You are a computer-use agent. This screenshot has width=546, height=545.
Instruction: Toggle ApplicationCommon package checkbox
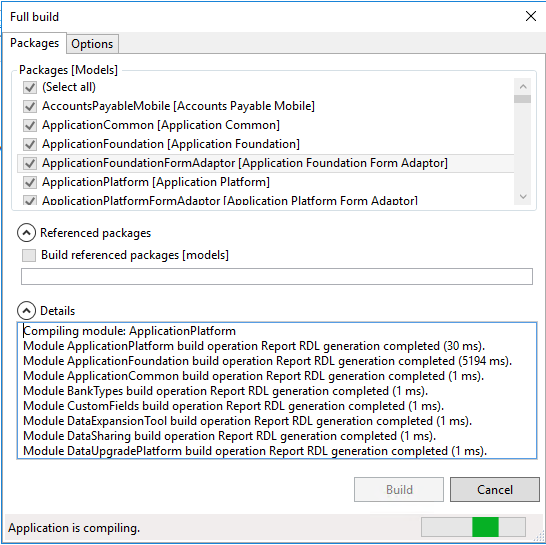click(x=30, y=125)
